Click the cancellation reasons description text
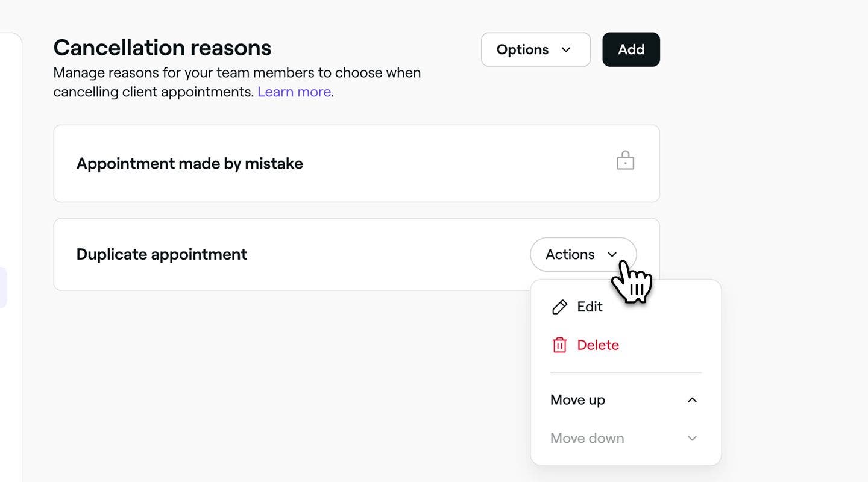Image resolution: width=868 pixels, height=482 pixels. 237,82
